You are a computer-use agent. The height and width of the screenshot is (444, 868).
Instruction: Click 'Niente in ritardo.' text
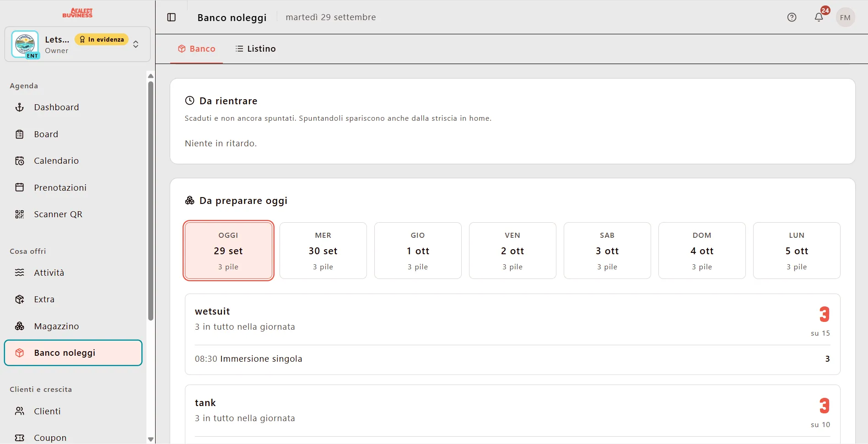click(221, 144)
